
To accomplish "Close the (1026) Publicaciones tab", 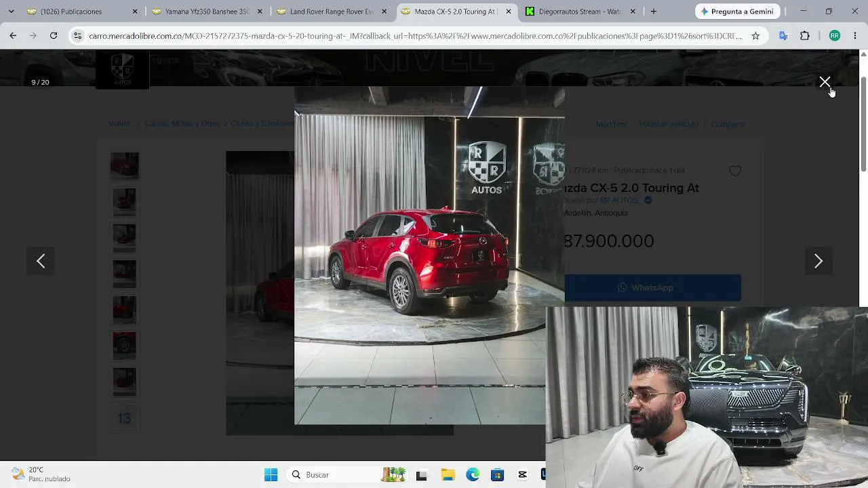I will point(135,12).
